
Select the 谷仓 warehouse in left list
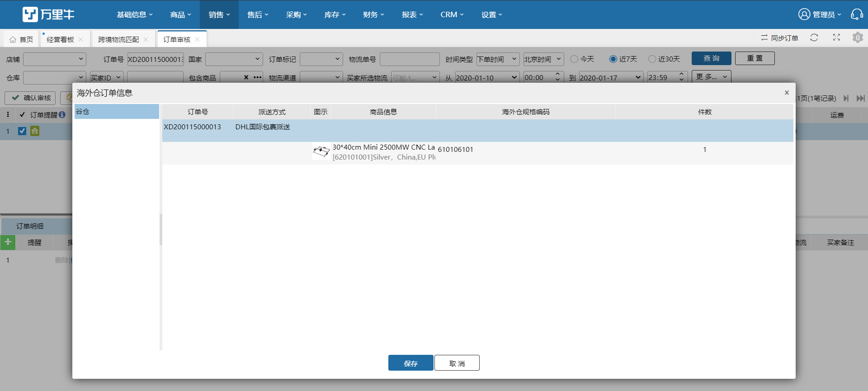pyautogui.click(x=117, y=112)
